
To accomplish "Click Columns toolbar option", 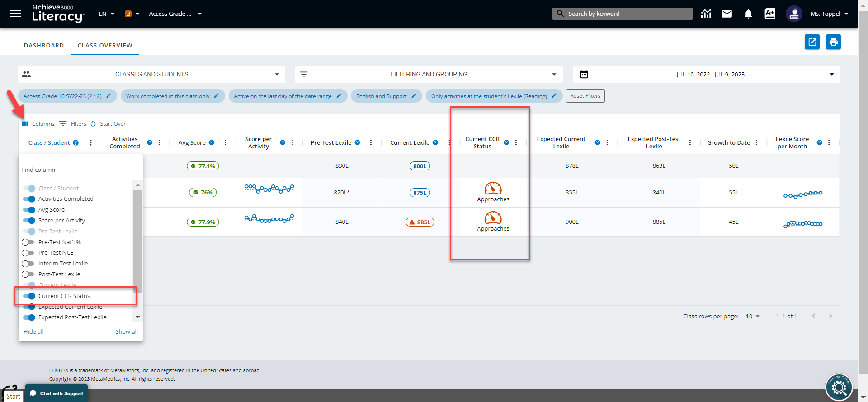I will pyautogui.click(x=38, y=124).
